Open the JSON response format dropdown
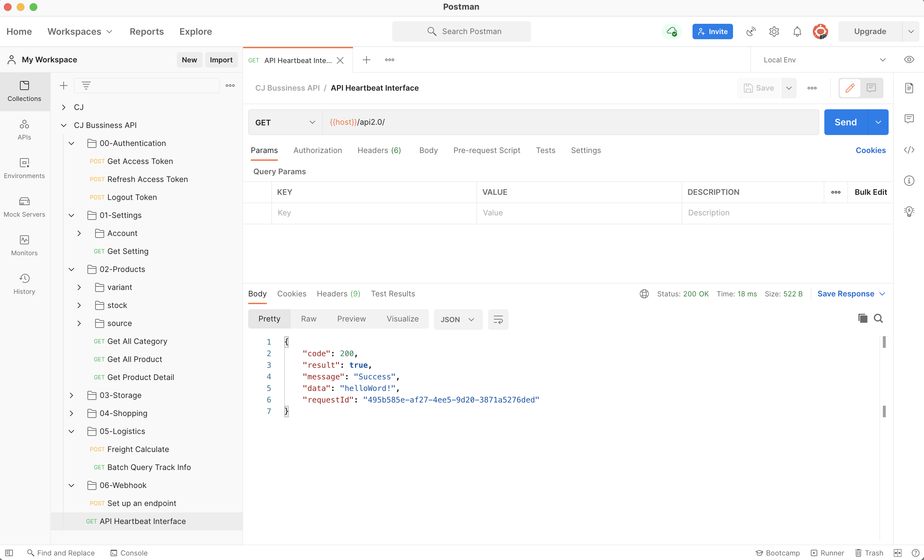 pyautogui.click(x=458, y=320)
